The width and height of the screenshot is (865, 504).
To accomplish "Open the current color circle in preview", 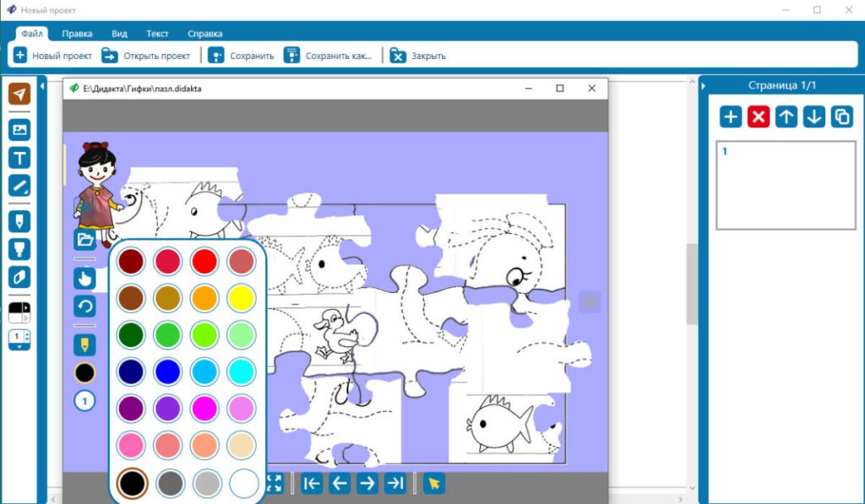I will pyautogui.click(x=84, y=373).
